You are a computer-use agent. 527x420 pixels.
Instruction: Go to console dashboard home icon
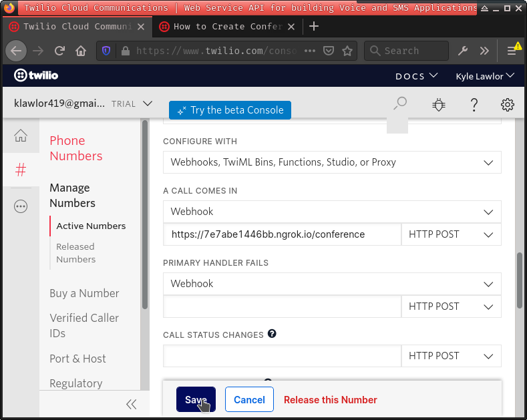click(21, 136)
